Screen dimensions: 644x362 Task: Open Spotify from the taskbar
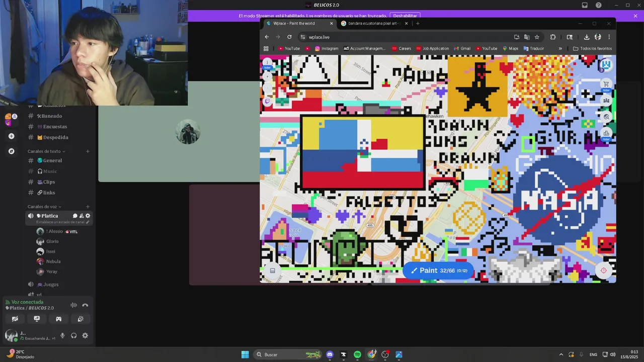(x=357, y=354)
